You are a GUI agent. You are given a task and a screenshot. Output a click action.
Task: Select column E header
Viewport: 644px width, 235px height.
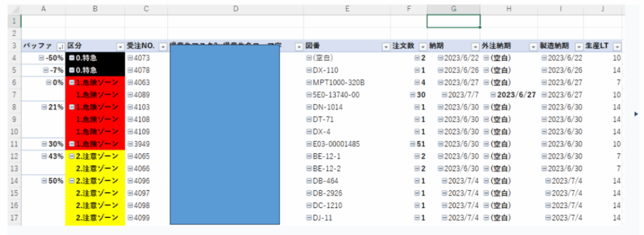pos(347,9)
